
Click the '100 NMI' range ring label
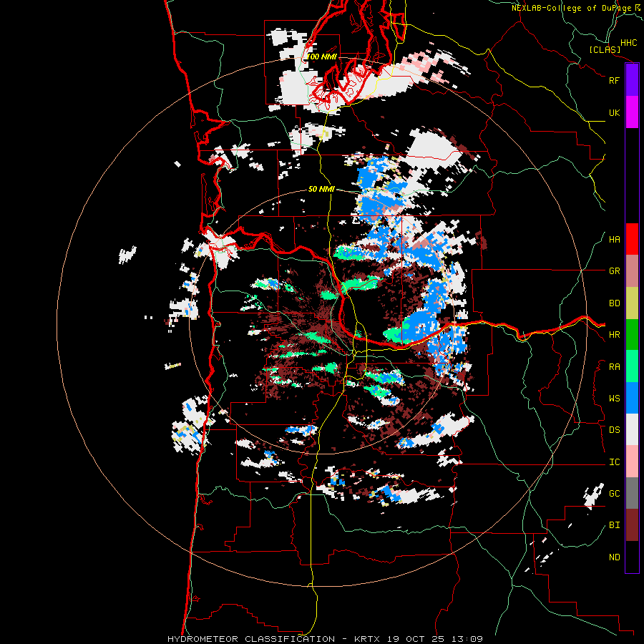322,57
